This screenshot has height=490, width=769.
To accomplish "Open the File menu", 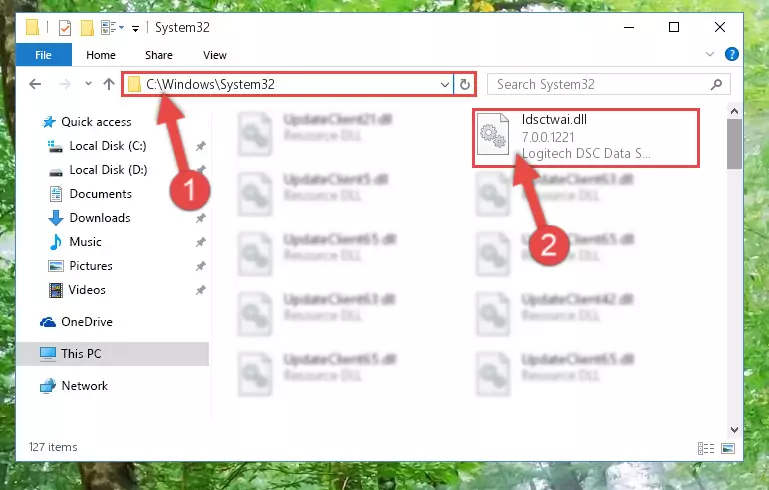I will [44, 55].
